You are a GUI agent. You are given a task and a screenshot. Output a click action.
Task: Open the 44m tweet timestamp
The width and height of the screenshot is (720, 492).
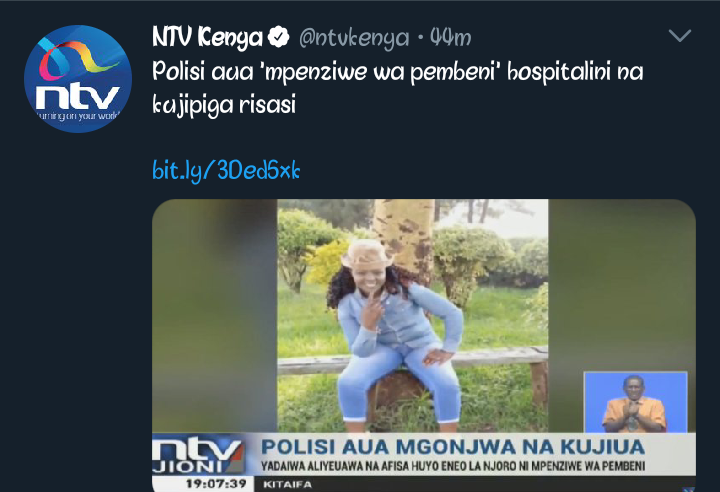(x=450, y=38)
